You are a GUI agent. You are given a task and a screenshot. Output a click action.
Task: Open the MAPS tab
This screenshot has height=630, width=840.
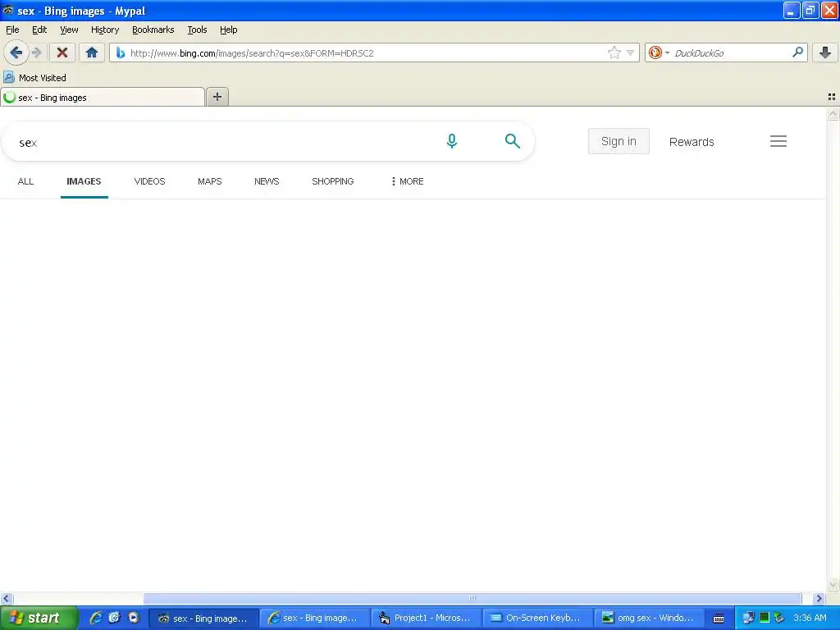(209, 181)
